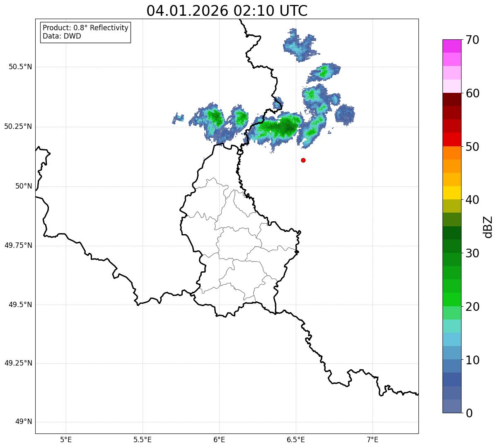498x448 pixels.
Task: Click the 6.5°E longitude label
Action: coord(296,439)
